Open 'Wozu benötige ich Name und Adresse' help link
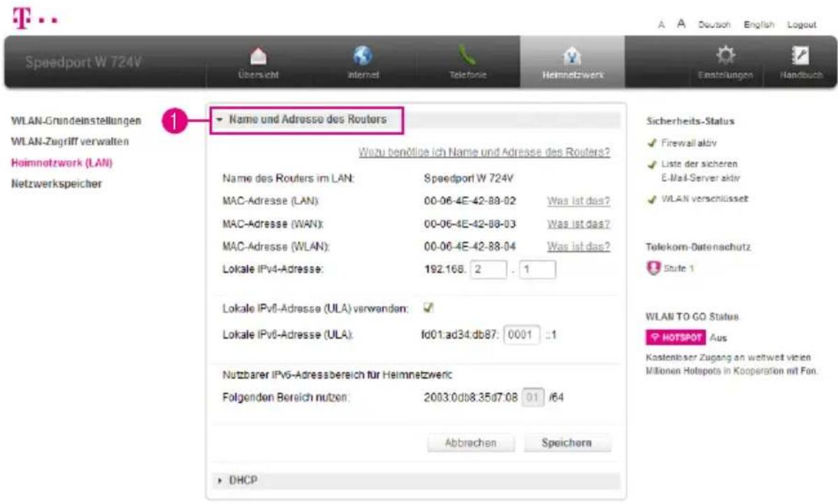The height and width of the screenshot is (504, 838). 484,153
